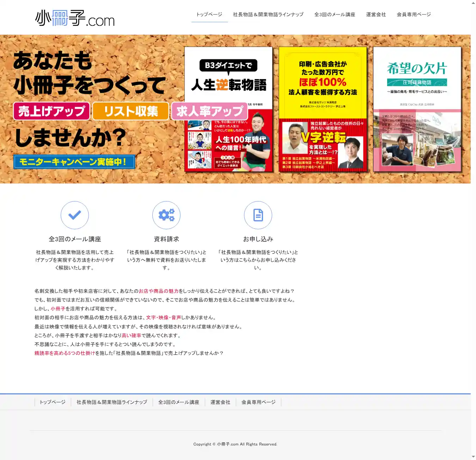Click the checkmark icon above メール講座
476x460 pixels.
click(x=74, y=215)
